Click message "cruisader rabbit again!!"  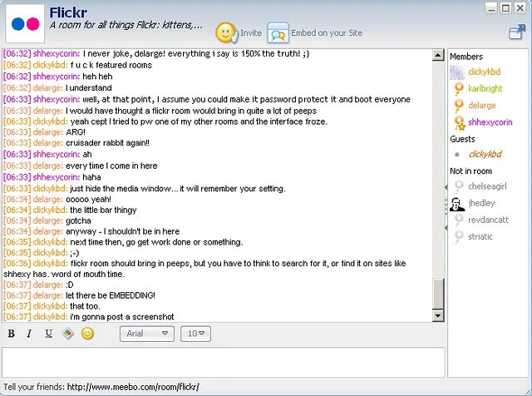click(107, 143)
